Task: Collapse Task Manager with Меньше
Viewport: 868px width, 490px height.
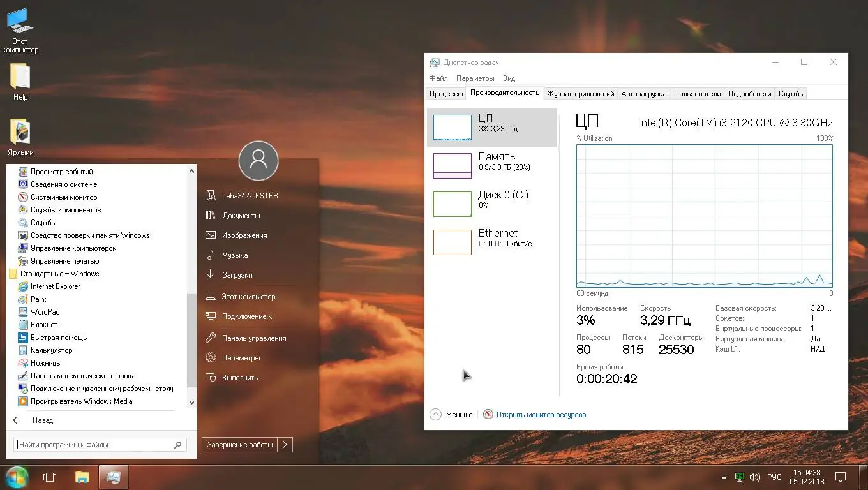Action: [451, 415]
